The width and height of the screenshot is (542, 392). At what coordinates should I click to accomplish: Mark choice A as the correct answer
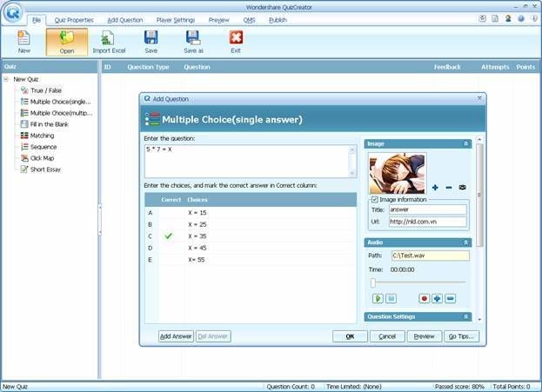point(168,212)
